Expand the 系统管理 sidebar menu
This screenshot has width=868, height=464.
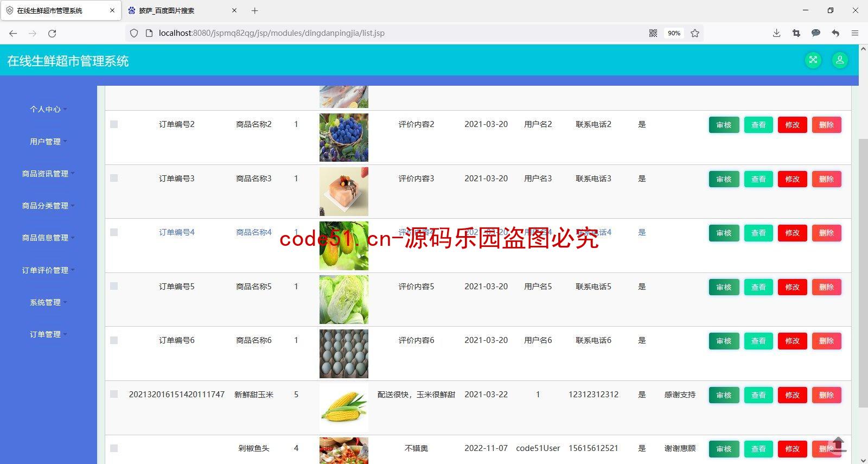pos(48,302)
